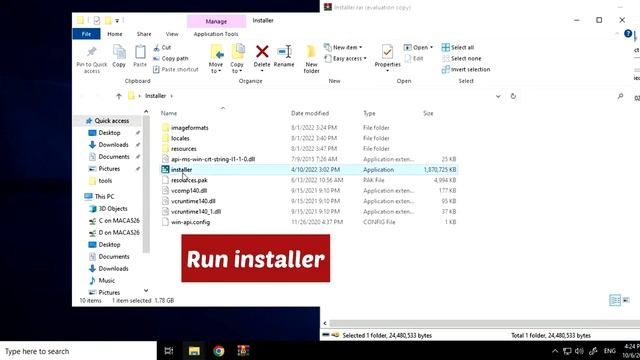Select the installer application file
The width and height of the screenshot is (640, 360).
point(309,169)
